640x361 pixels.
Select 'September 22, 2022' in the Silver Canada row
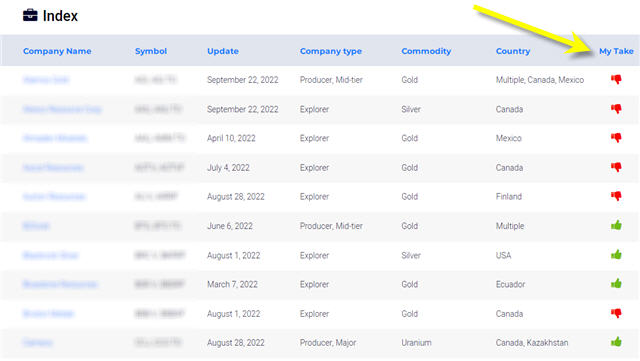[242, 109]
